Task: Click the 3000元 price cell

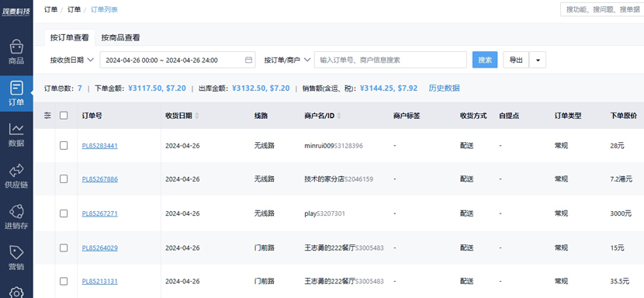Action: point(621,213)
